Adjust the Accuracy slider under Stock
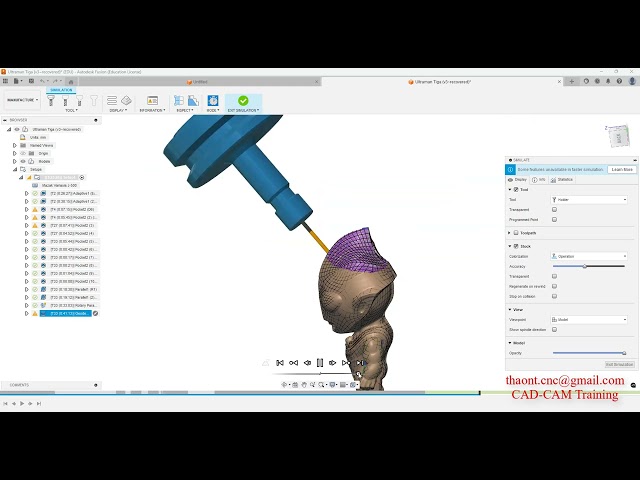Image resolution: width=640 pixels, height=480 pixels. [x=584, y=266]
